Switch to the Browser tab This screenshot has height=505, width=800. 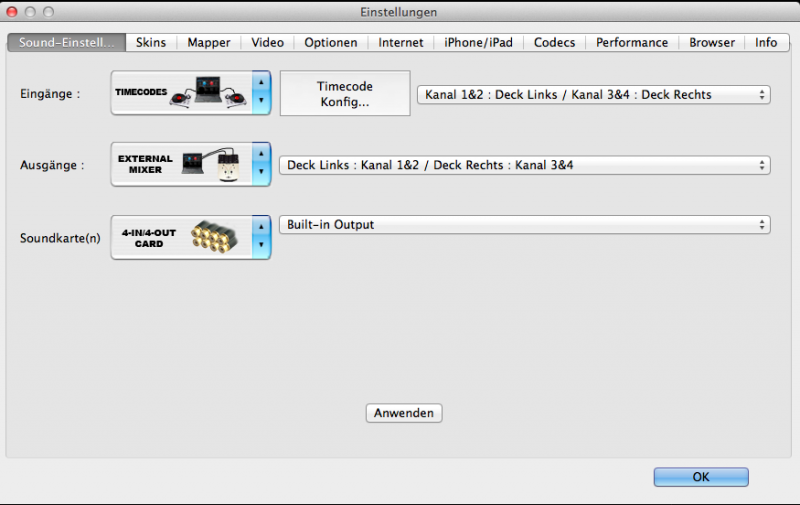[712, 42]
